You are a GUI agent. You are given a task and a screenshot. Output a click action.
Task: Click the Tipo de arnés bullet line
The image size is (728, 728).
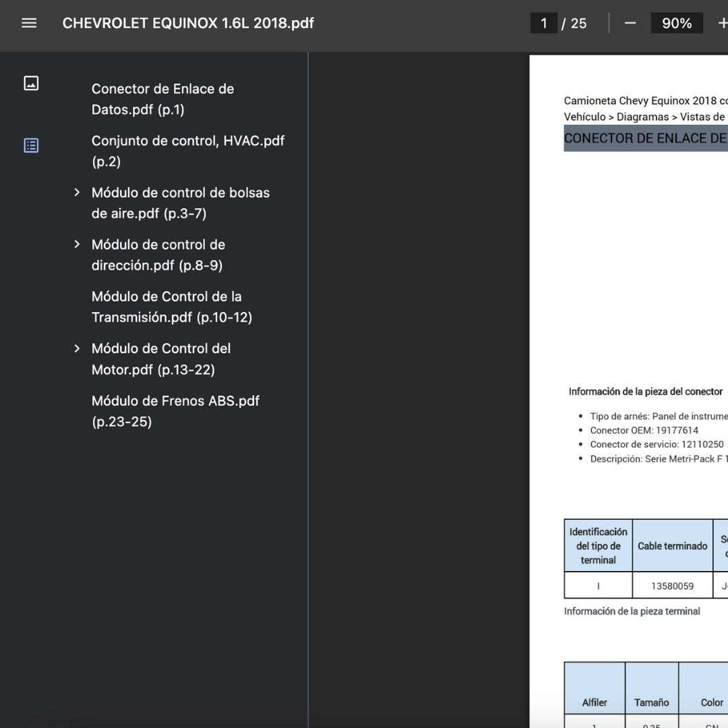[x=659, y=416]
